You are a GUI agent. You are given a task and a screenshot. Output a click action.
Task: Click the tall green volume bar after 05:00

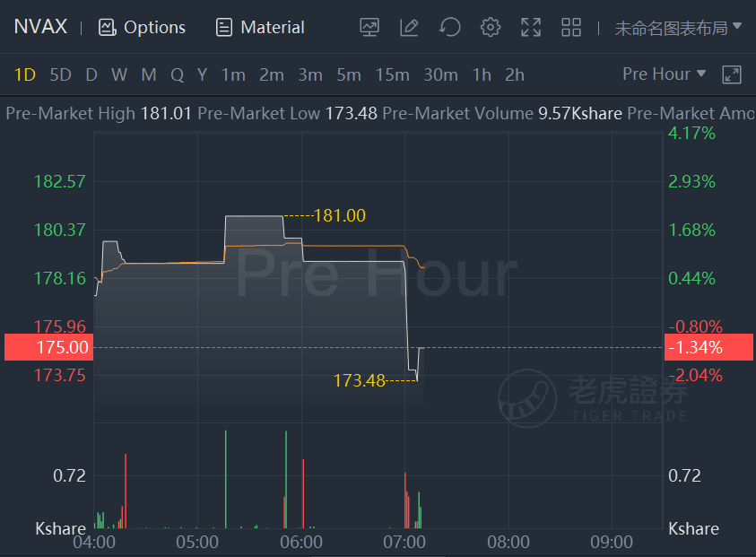point(226,479)
